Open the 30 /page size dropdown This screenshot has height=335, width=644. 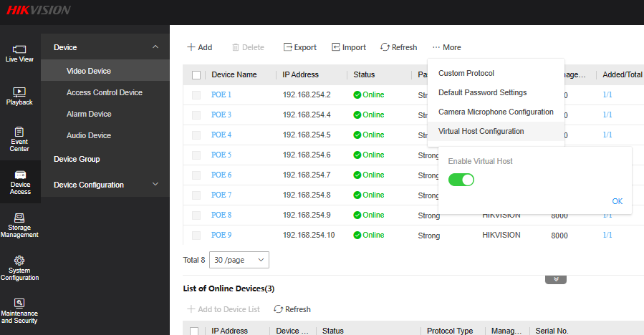239,260
